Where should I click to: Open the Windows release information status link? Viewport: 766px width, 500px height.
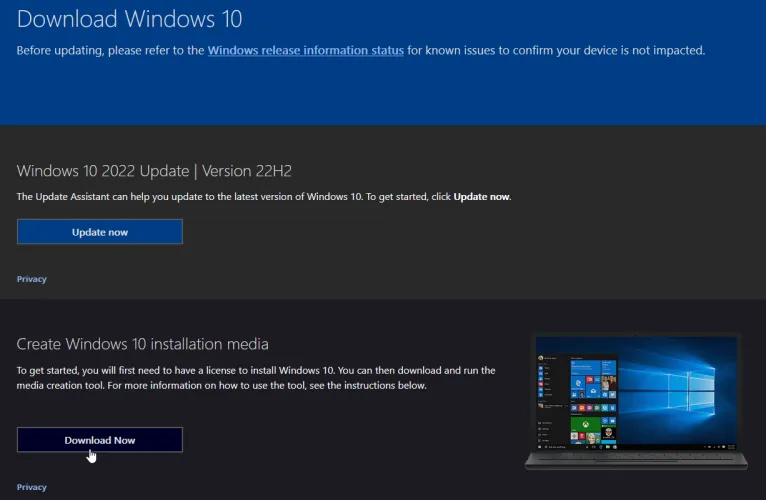(x=305, y=50)
